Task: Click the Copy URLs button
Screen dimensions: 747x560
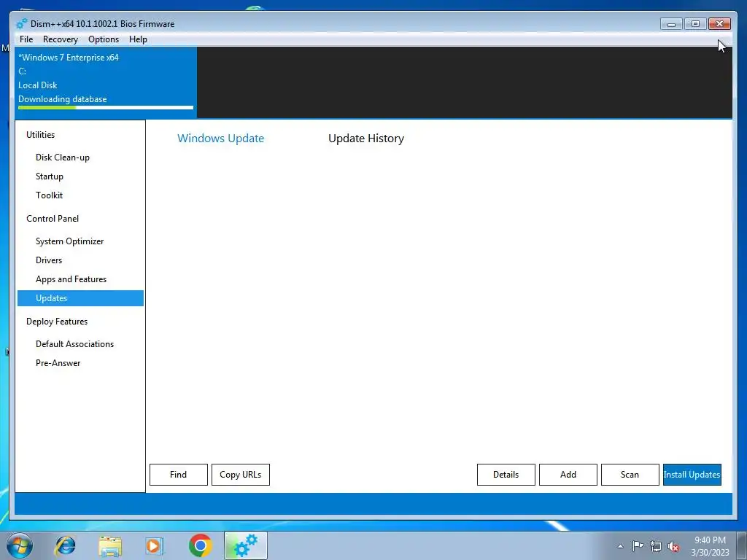Action: pos(241,475)
